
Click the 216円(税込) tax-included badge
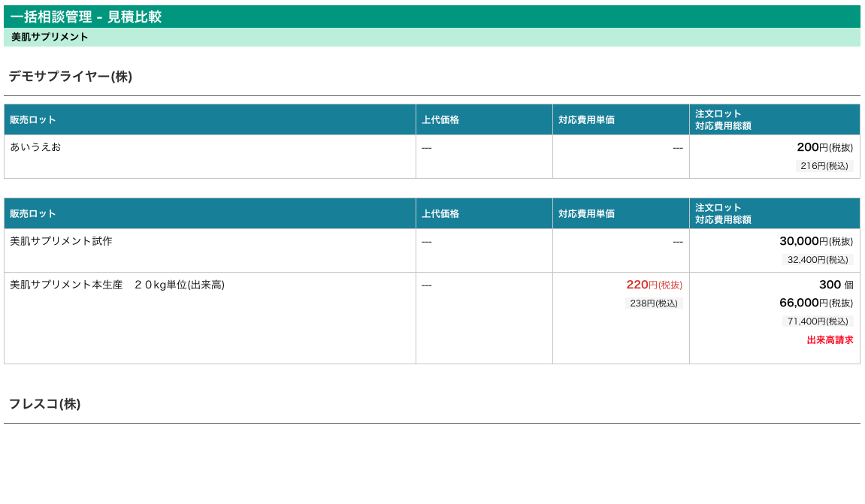824,166
